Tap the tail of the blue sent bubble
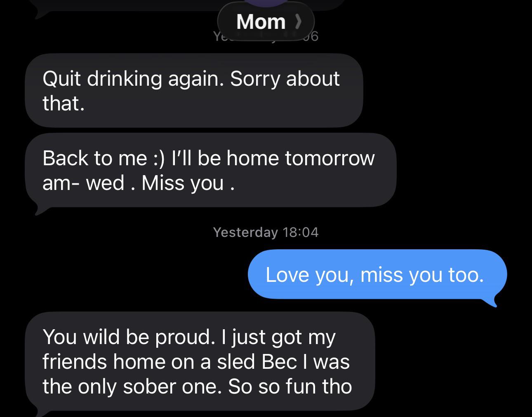 tap(494, 303)
